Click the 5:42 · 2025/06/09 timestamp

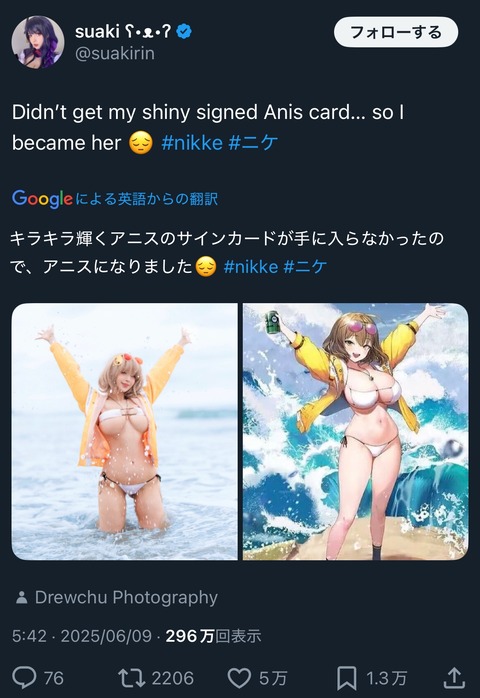click(82, 636)
